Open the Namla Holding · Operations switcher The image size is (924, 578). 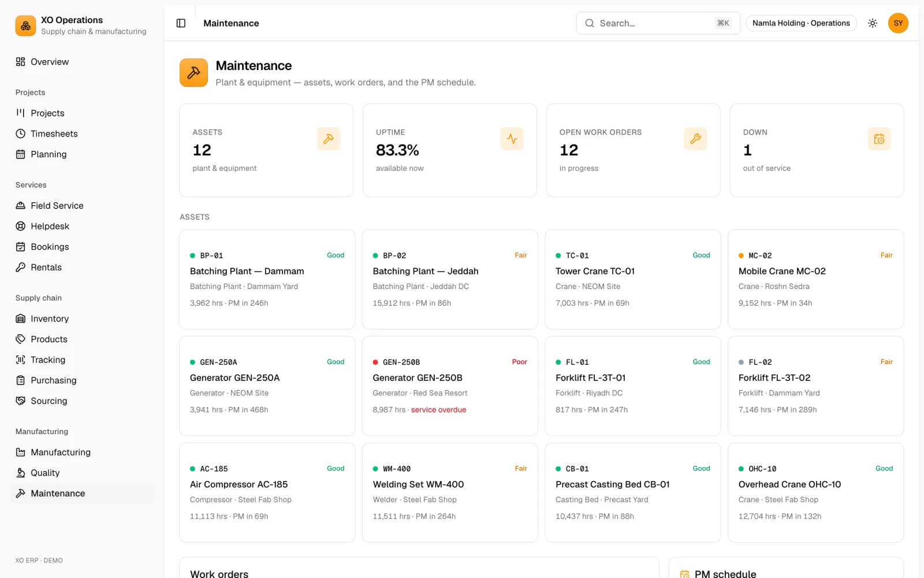801,23
